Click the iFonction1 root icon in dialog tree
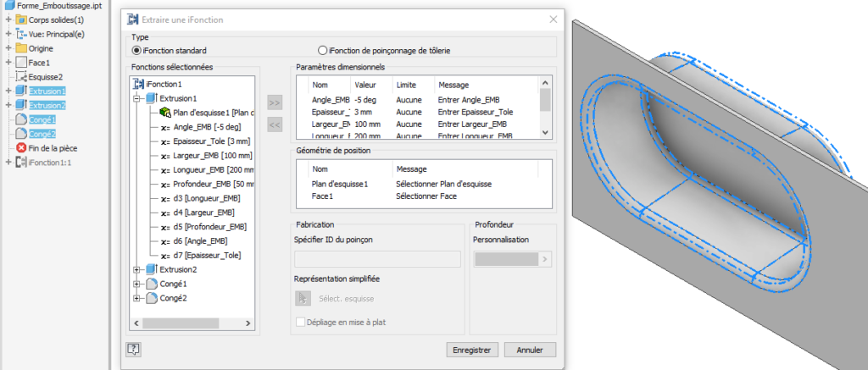This screenshot has height=370, width=868. tap(139, 84)
